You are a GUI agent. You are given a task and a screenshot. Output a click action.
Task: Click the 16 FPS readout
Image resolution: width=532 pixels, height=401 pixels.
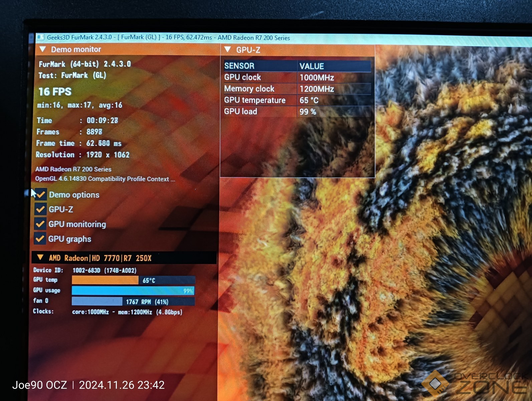click(x=55, y=92)
